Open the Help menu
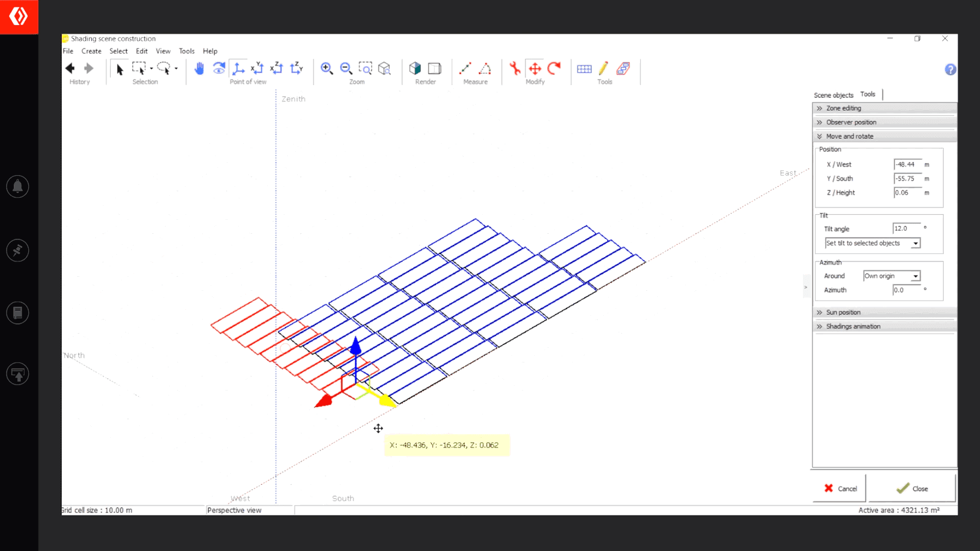This screenshot has height=551, width=980. [210, 51]
